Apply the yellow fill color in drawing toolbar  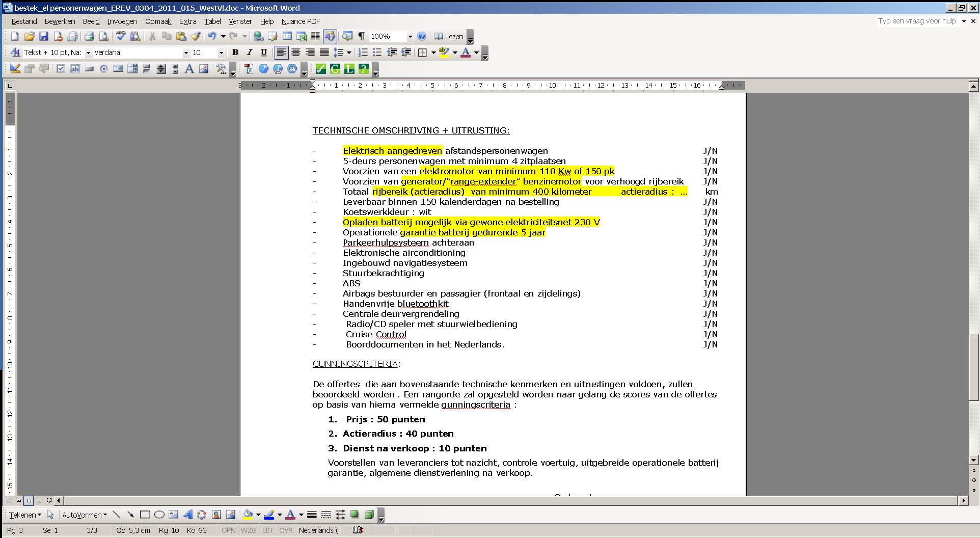(248, 515)
